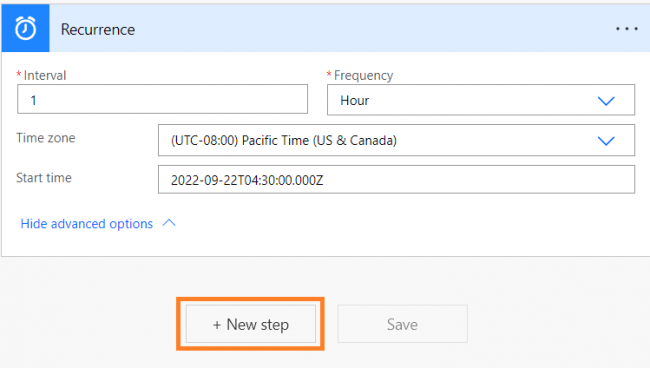650x368 pixels.
Task: Click the empty Recurrence header bar area
Action: pyautogui.click(x=373, y=29)
